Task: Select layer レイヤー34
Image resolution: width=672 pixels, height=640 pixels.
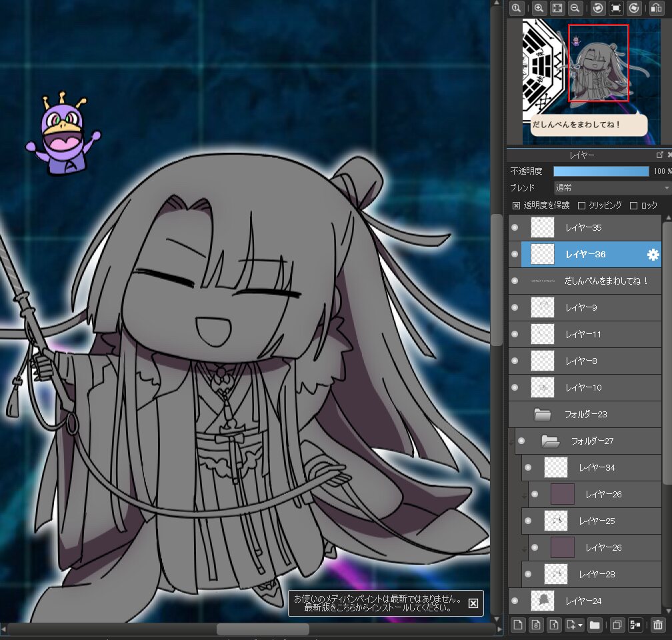Action: [591, 467]
